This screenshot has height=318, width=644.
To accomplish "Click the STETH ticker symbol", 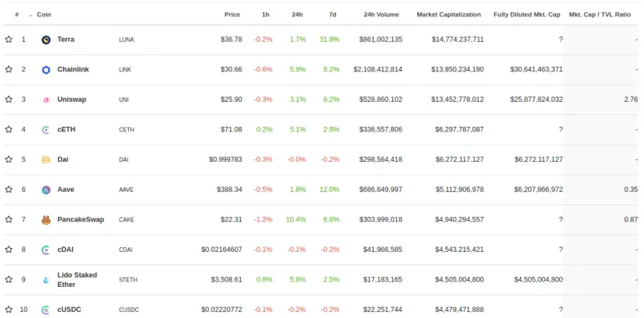I will [128, 280].
